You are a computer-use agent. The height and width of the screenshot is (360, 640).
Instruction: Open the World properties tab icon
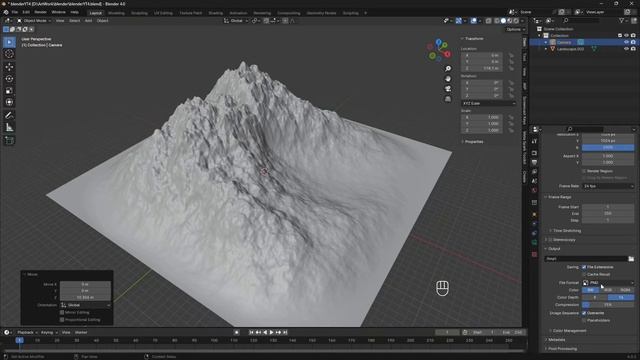(x=534, y=190)
